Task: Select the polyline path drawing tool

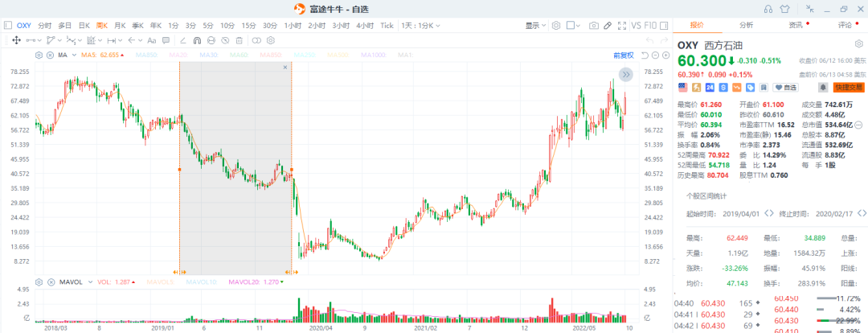Action: (51, 40)
